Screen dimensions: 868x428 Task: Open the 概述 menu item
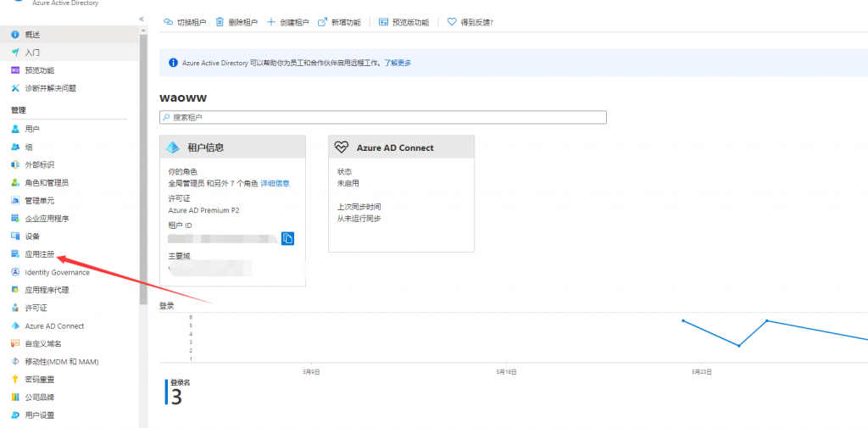70,35
